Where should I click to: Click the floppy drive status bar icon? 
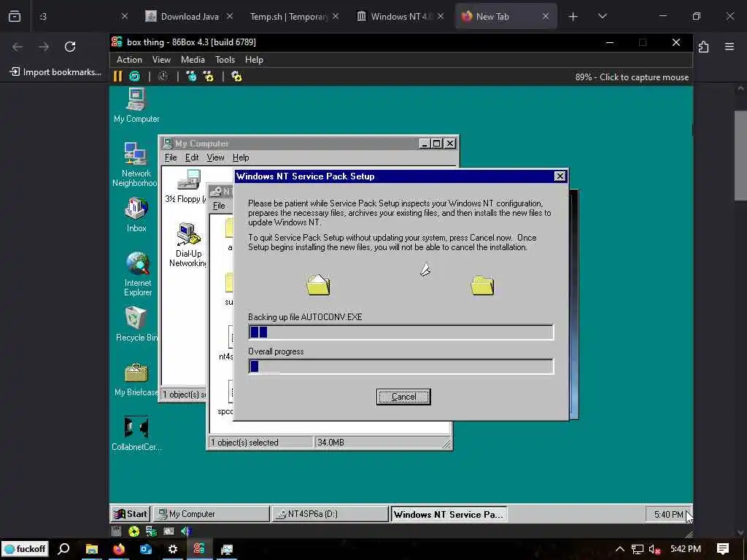pos(116,531)
